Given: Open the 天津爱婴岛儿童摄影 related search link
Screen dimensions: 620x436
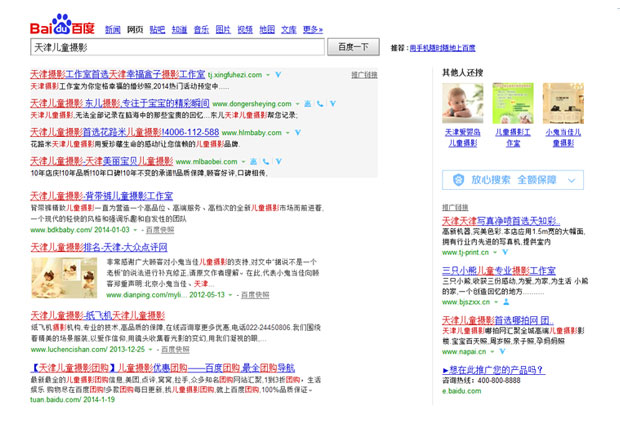Looking at the screenshot, I should [x=463, y=138].
